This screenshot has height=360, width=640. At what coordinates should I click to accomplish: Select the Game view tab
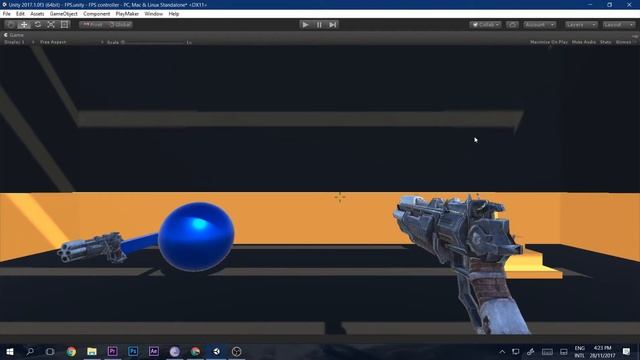(14, 35)
